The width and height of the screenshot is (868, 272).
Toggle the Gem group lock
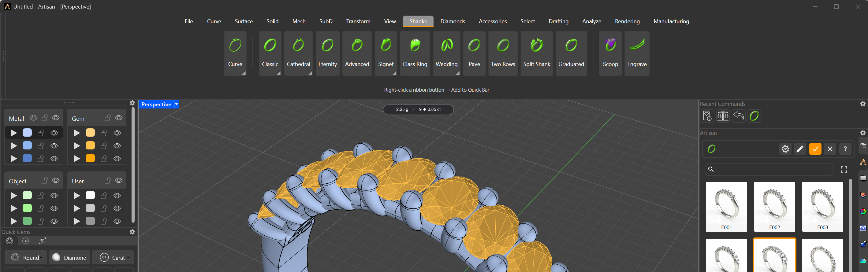click(x=107, y=118)
